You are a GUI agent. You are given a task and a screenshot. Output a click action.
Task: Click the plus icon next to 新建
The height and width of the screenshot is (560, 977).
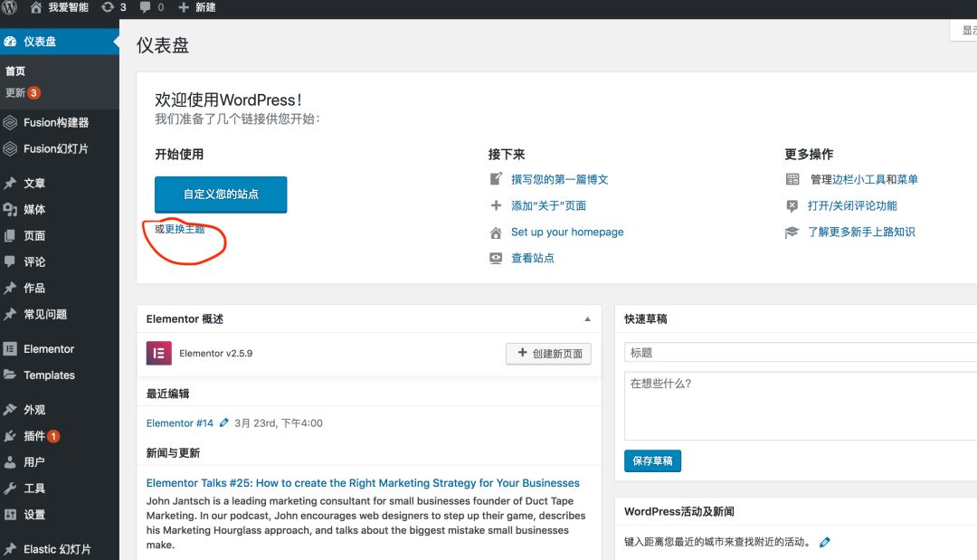point(183,7)
